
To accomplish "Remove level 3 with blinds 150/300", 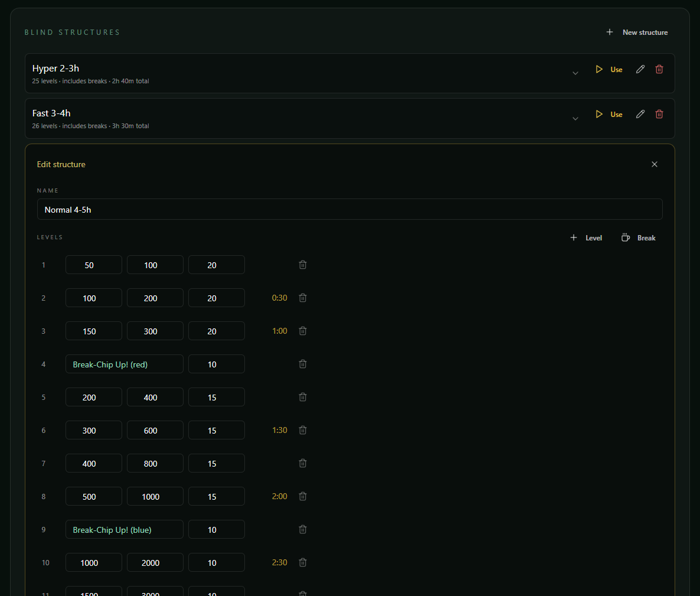I will click(x=303, y=331).
